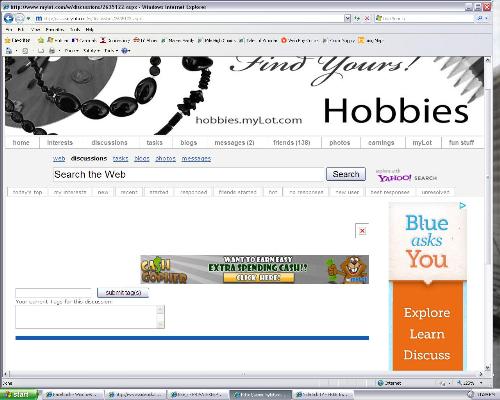
Task: Open messages (2) tab
Action: 234,143
